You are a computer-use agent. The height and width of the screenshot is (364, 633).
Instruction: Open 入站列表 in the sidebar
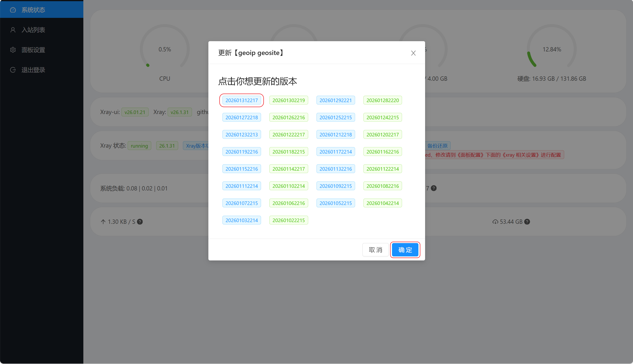click(x=41, y=30)
